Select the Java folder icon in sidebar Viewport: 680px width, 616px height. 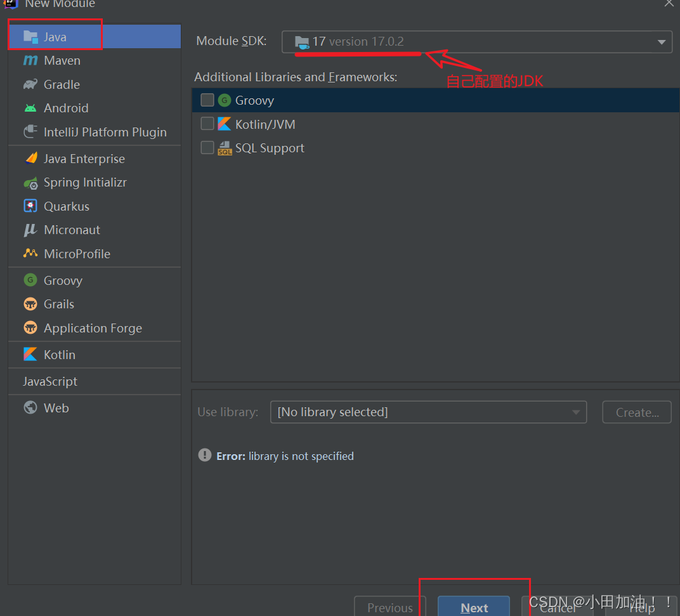coord(30,37)
